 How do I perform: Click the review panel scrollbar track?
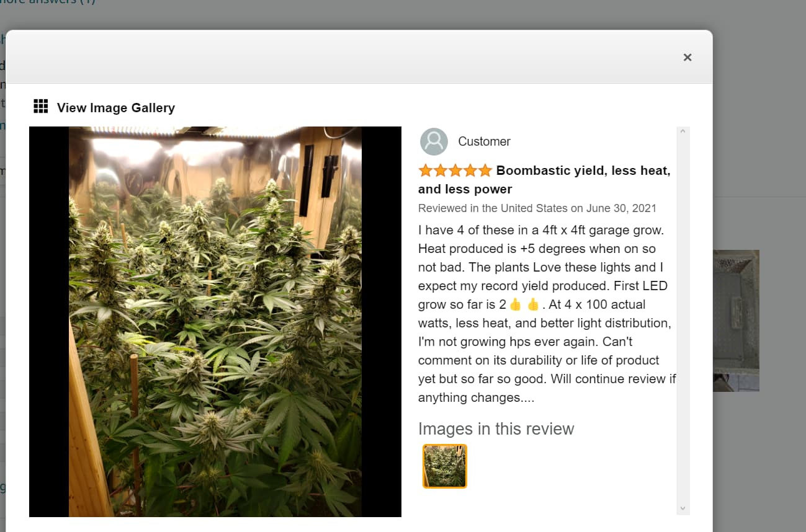click(x=683, y=320)
